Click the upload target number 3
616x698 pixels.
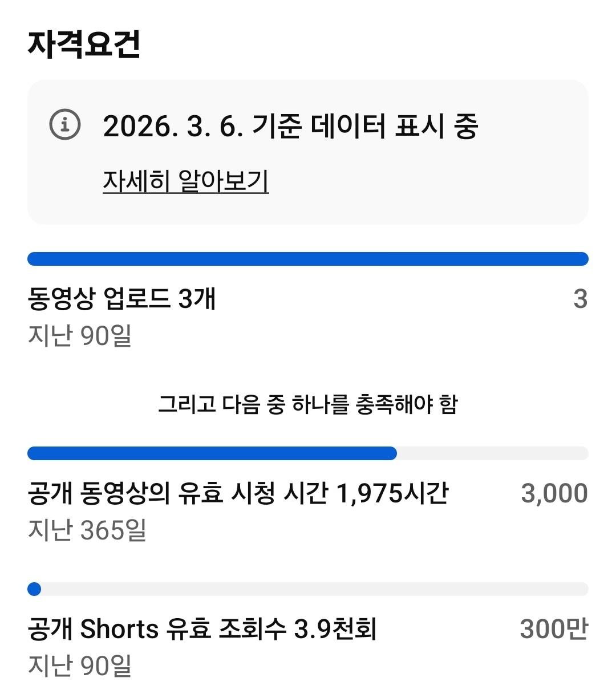point(580,299)
